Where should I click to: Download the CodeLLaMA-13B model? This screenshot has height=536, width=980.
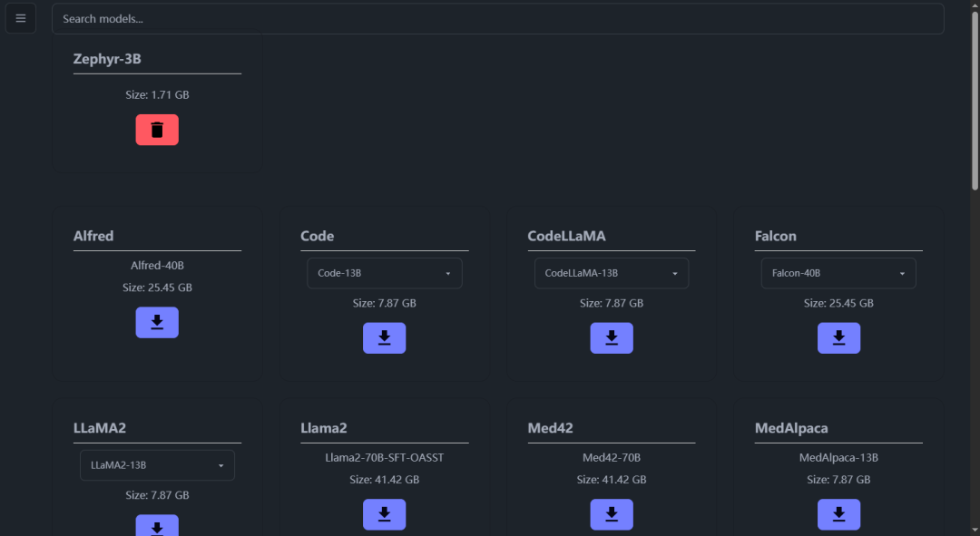(612, 338)
